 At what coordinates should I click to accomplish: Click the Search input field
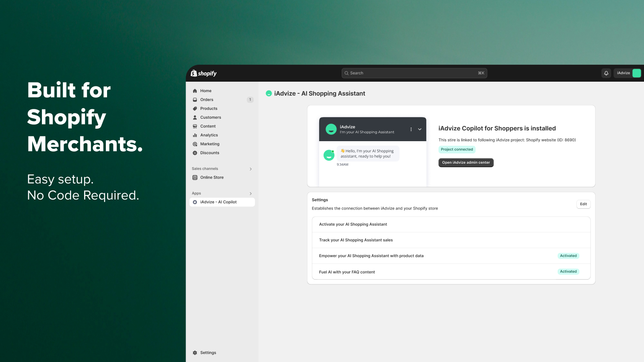tap(414, 73)
